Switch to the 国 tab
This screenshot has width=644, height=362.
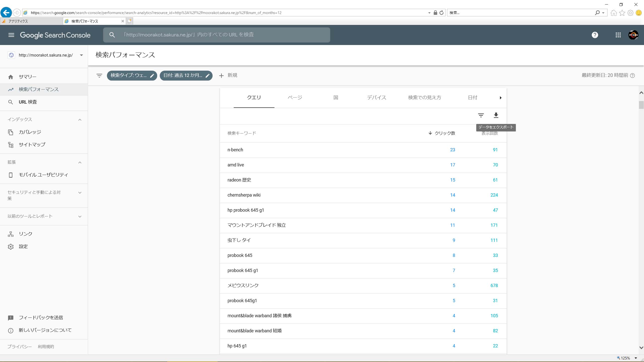coord(336,98)
